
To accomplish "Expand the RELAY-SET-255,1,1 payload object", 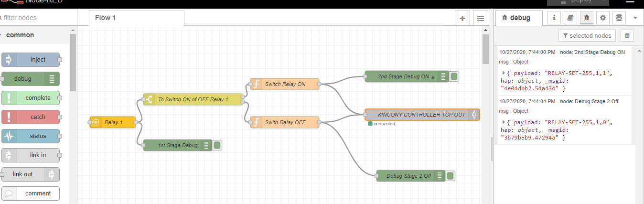I will click(504, 73).
